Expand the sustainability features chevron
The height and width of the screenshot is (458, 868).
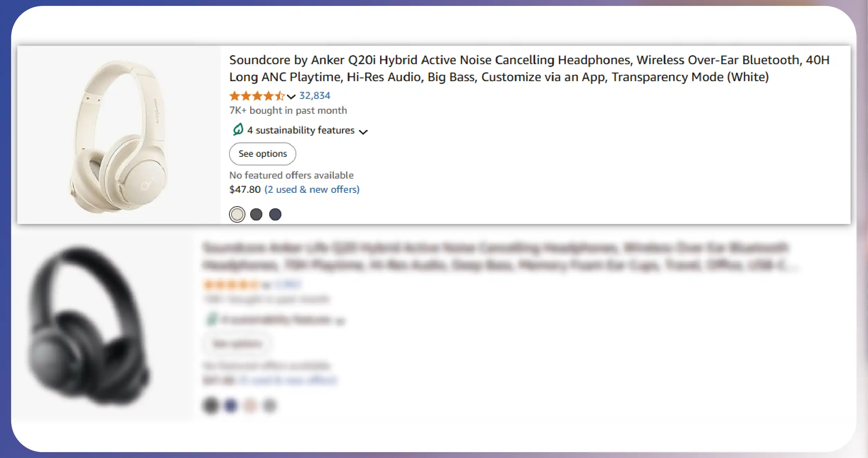pyautogui.click(x=363, y=132)
